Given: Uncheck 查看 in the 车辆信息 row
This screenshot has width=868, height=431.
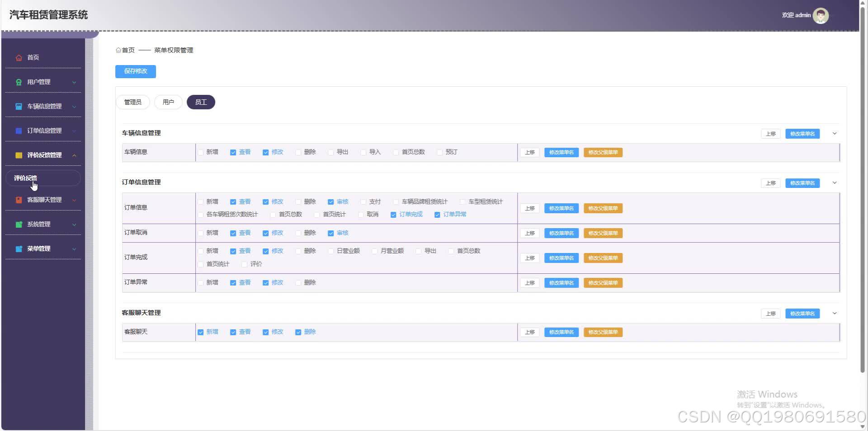Looking at the screenshot, I should tap(233, 153).
